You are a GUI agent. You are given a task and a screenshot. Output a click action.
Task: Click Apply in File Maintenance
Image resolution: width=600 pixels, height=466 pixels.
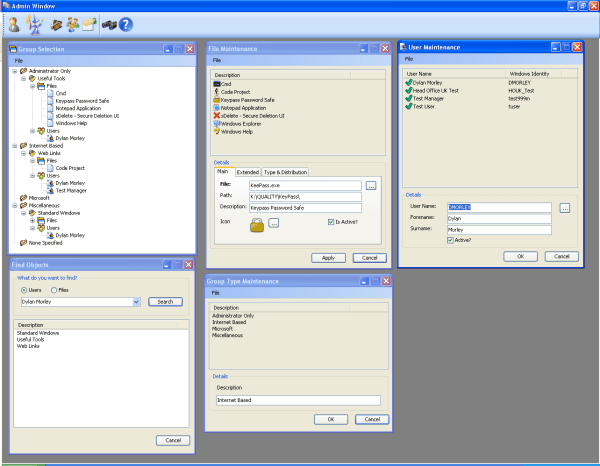[328, 258]
